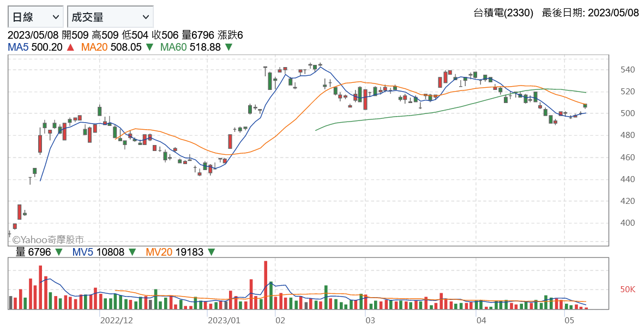Click the tallest red volume bar before 02

(266, 285)
